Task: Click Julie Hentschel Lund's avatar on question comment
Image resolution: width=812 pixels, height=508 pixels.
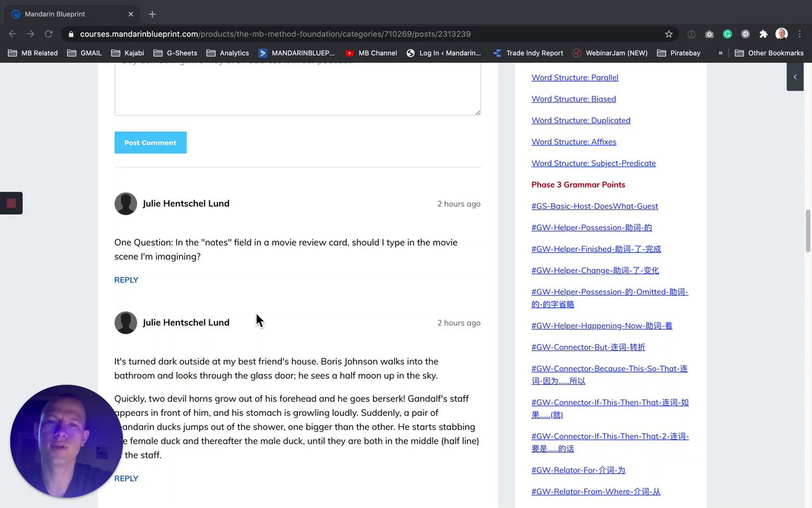Action: [126, 204]
